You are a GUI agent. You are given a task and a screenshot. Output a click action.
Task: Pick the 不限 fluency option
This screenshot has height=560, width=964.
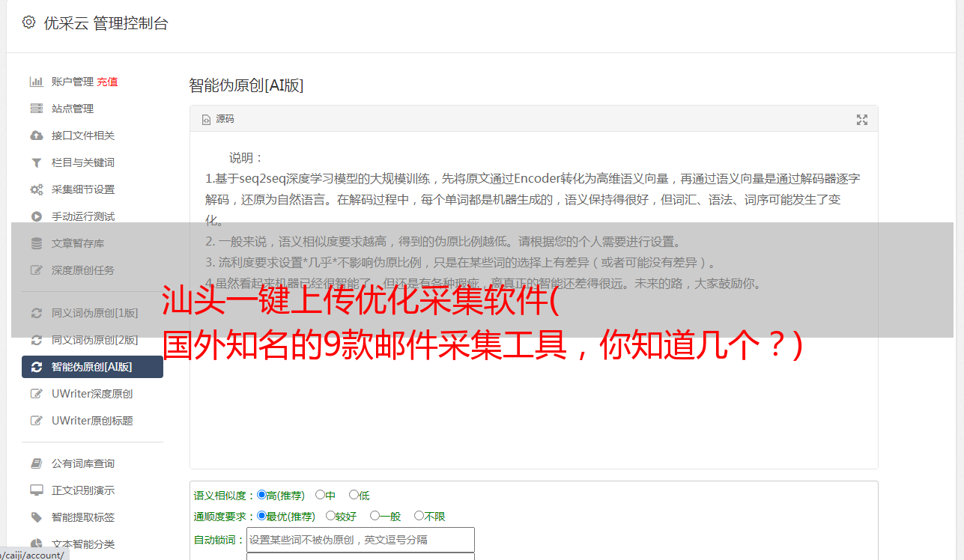click(x=419, y=516)
